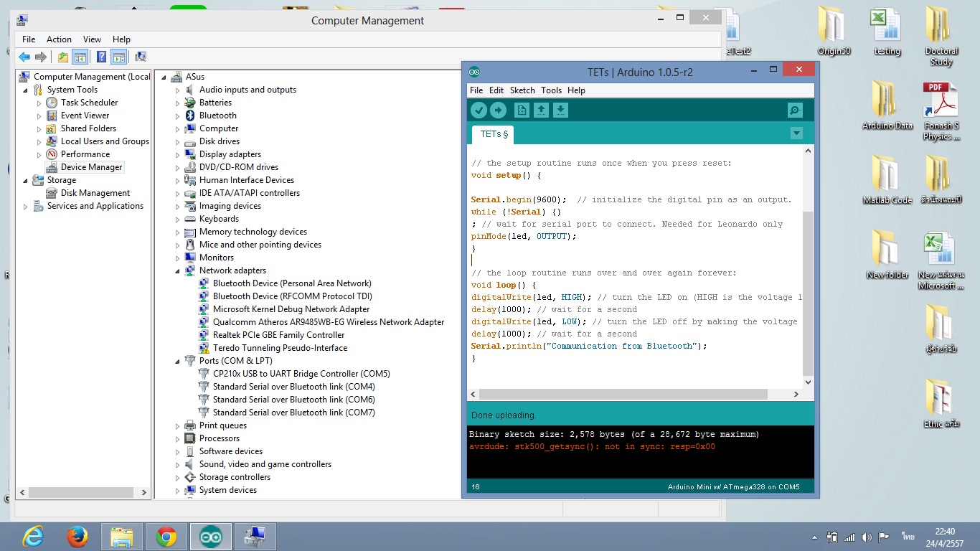Open Firefox from the taskbar
Image resolution: width=980 pixels, height=551 pixels.
77,537
